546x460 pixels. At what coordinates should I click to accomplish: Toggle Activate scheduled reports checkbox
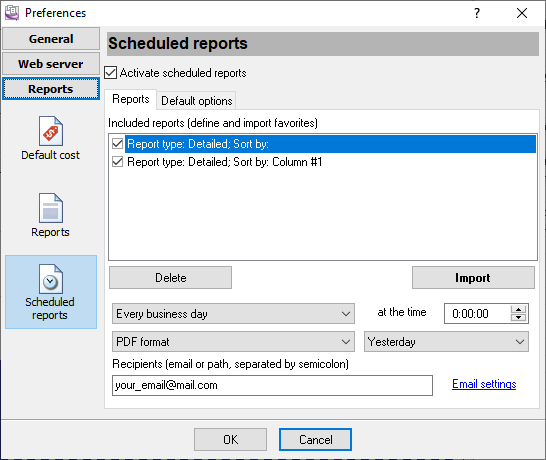point(111,73)
